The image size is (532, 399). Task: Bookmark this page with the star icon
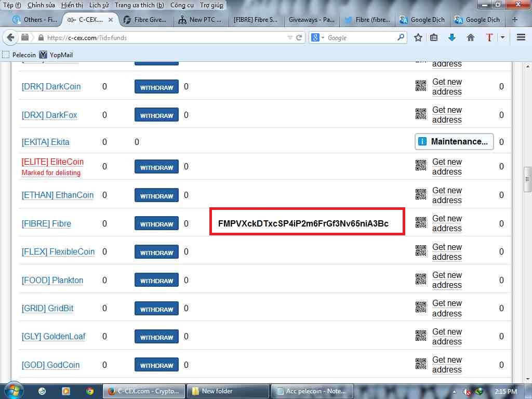(x=418, y=37)
